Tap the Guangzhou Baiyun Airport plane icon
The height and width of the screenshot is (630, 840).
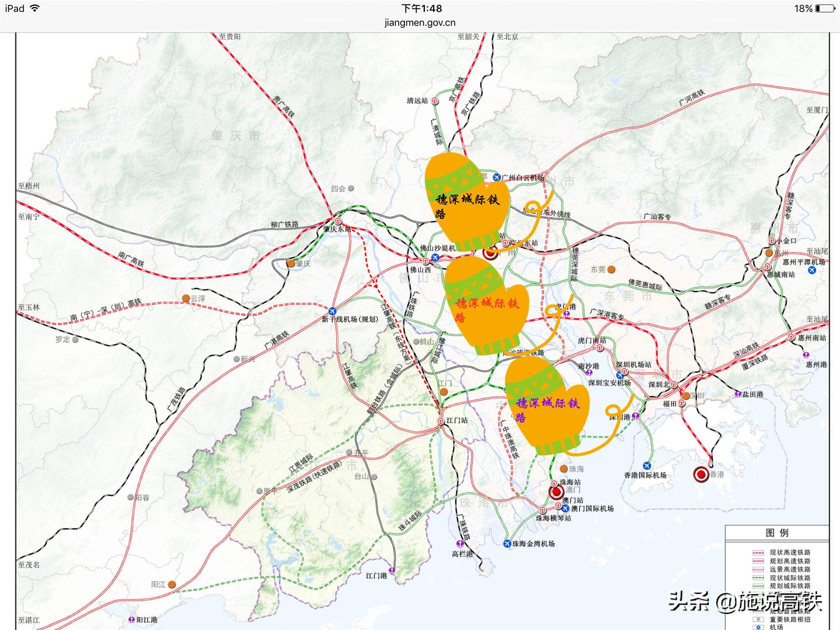click(497, 177)
